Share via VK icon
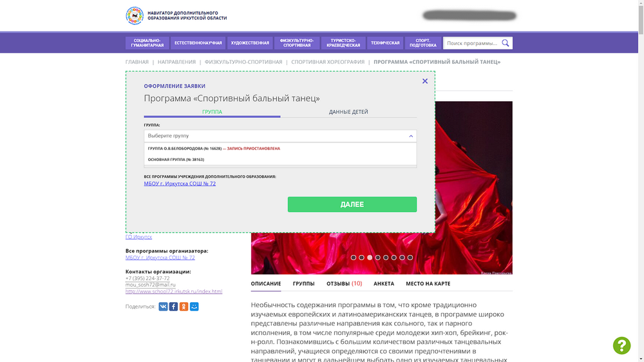 click(163, 307)
